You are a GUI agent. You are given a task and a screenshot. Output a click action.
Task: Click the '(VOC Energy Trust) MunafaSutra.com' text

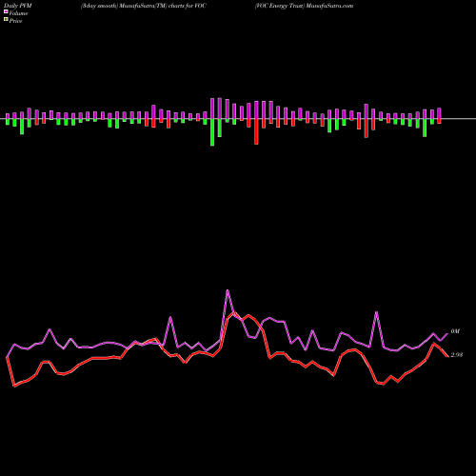coord(304,6)
